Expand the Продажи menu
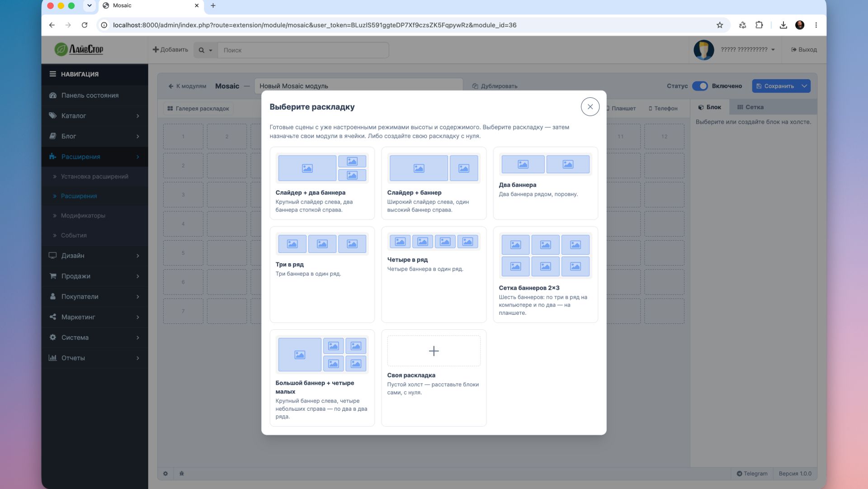Viewport: 868px width, 489px height. (x=94, y=276)
